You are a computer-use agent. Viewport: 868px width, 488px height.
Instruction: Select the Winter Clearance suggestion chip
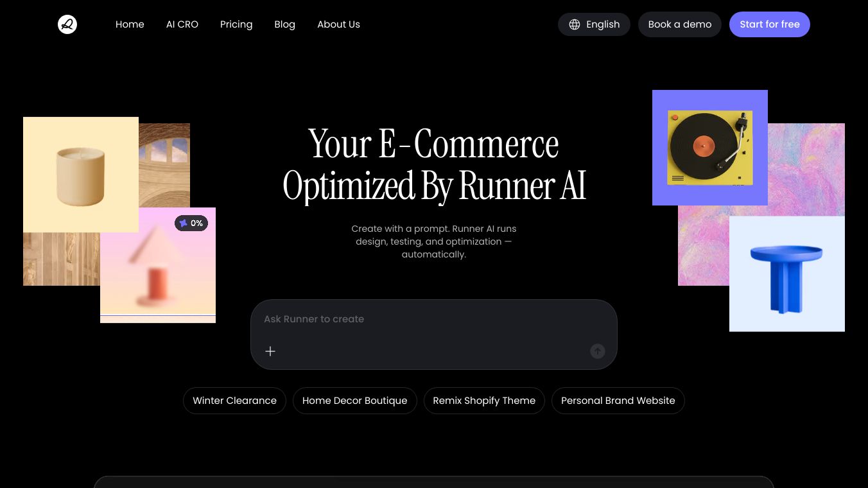pos(234,401)
